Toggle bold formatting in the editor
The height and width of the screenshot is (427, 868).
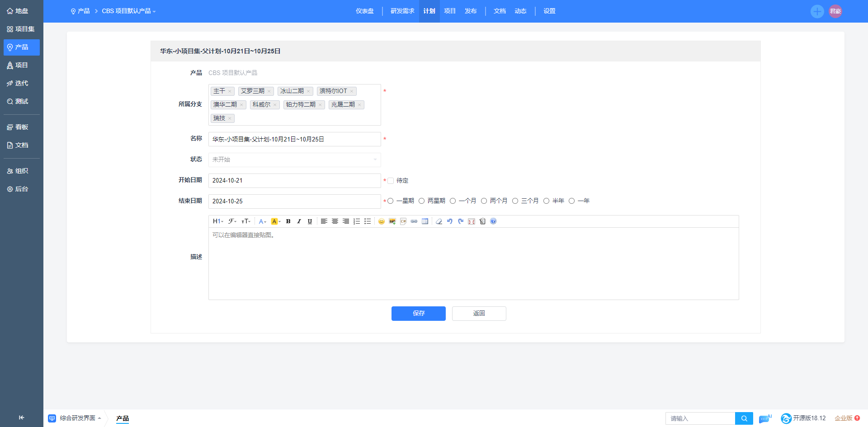point(288,221)
